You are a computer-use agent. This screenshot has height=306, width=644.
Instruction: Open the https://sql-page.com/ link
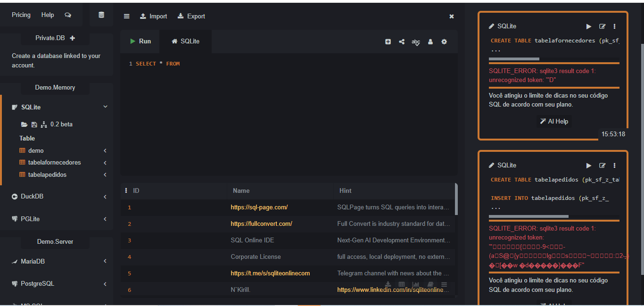259,207
